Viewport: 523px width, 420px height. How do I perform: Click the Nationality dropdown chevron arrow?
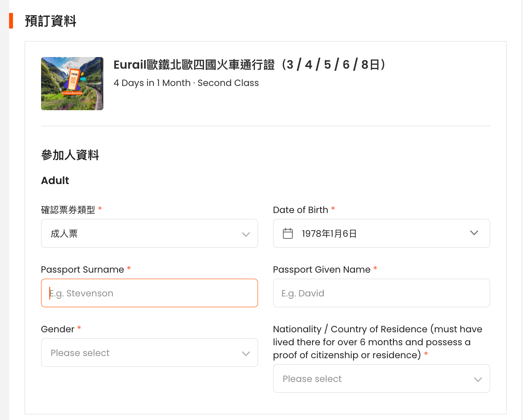(x=478, y=379)
